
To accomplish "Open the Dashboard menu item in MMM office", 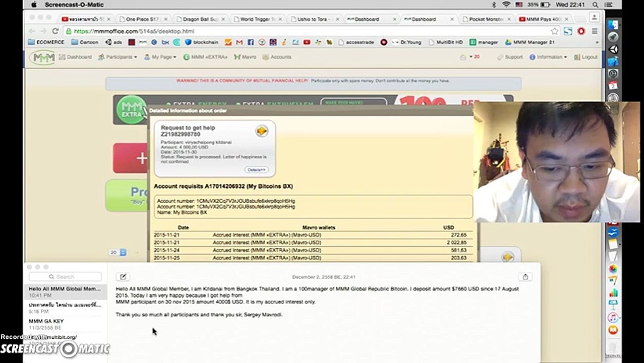I will pyautogui.click(x=76, y=57).
